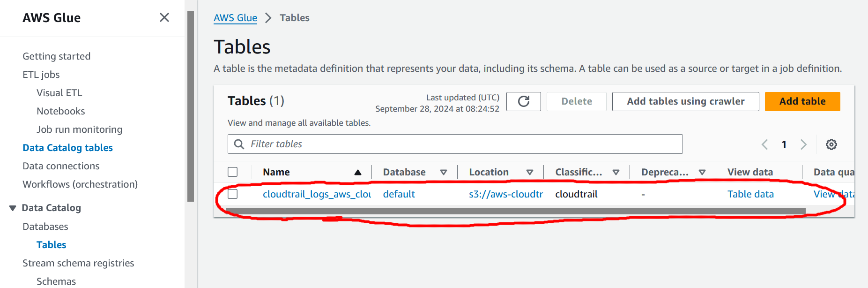Open Data Catalog tables menu item
Image resolution: width=868 pixels, height=288 pixels.
tap(67, 148)
